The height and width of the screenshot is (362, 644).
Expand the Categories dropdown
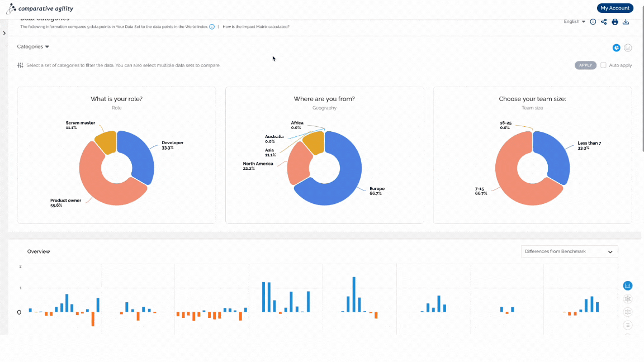pos(33,47)
